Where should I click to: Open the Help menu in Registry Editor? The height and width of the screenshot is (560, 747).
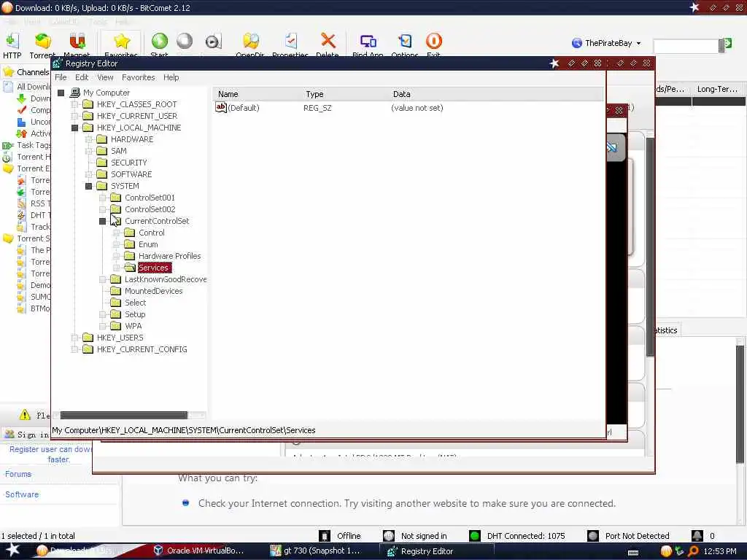pos(171,77)
